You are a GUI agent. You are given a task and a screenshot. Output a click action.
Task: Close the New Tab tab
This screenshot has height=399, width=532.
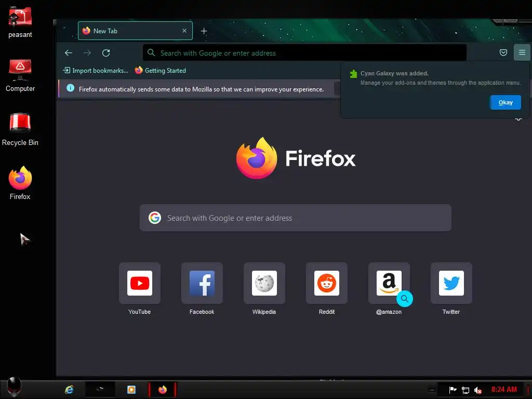(x=184, y=31)
